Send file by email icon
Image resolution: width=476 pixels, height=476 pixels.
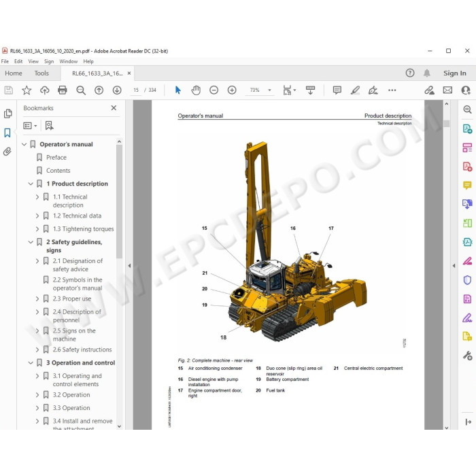[447, 90]
